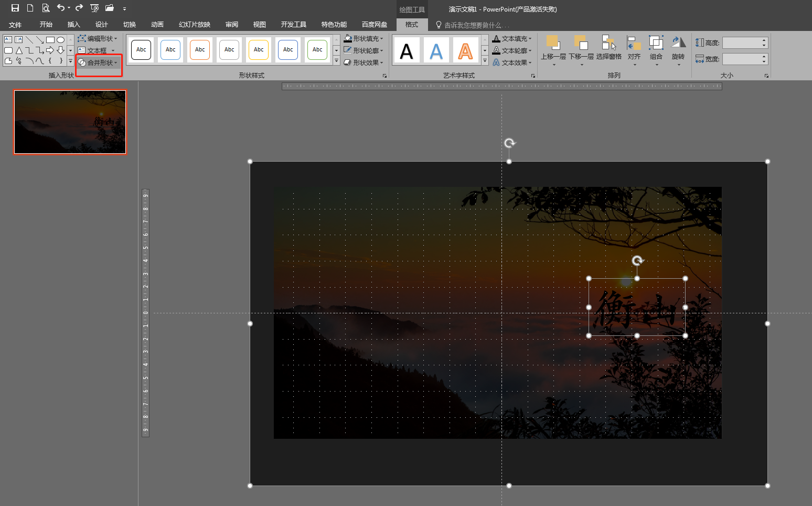The width and height of the screenshot is (812, 506).
Task: Click the Save icon in quick access toolbar
Action: 15,8
